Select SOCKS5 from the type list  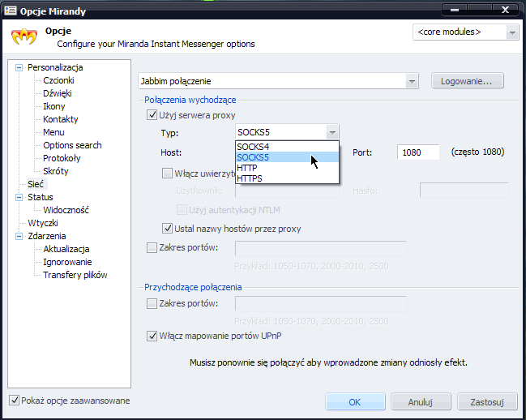click(287, 157)
